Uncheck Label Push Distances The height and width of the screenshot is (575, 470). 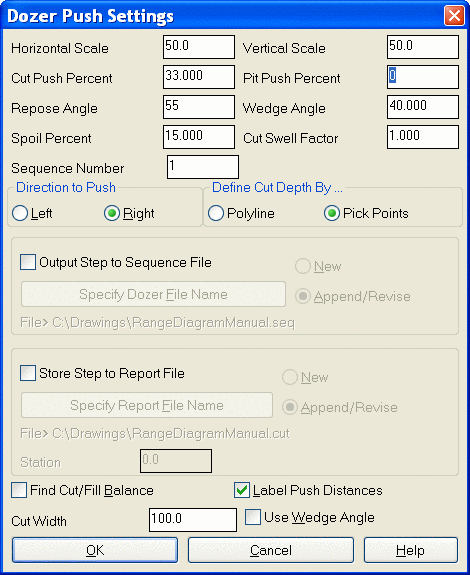pyautogui.click(x=242, y=490)
